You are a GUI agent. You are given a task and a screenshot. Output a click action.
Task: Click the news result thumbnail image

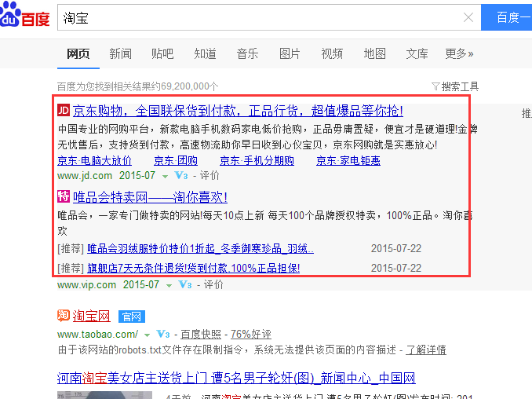point(105,395)
